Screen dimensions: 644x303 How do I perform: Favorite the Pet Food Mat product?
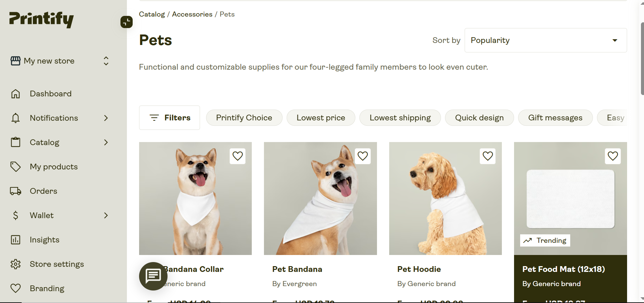[x=613, y=156]
